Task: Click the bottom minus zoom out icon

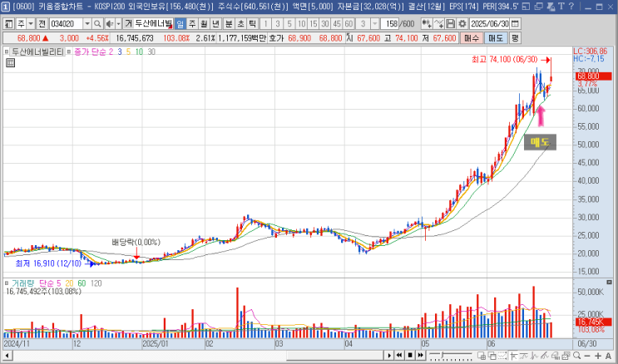Action: (587, 356)
